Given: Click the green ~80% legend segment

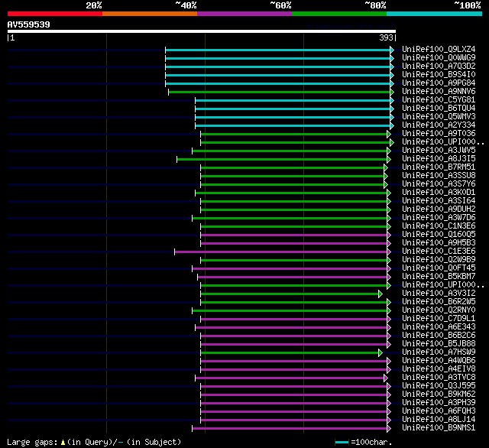Looking at the screenshot, I should click(339, 14).
